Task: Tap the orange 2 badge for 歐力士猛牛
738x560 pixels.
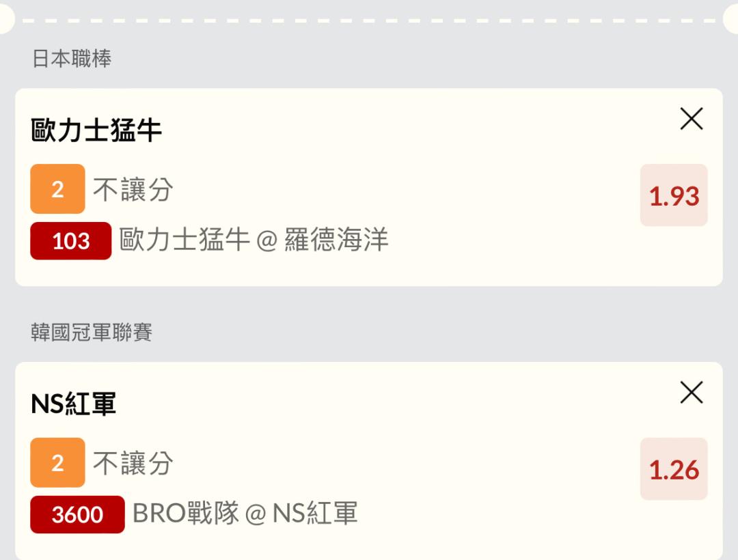Action: click(57, 189)
